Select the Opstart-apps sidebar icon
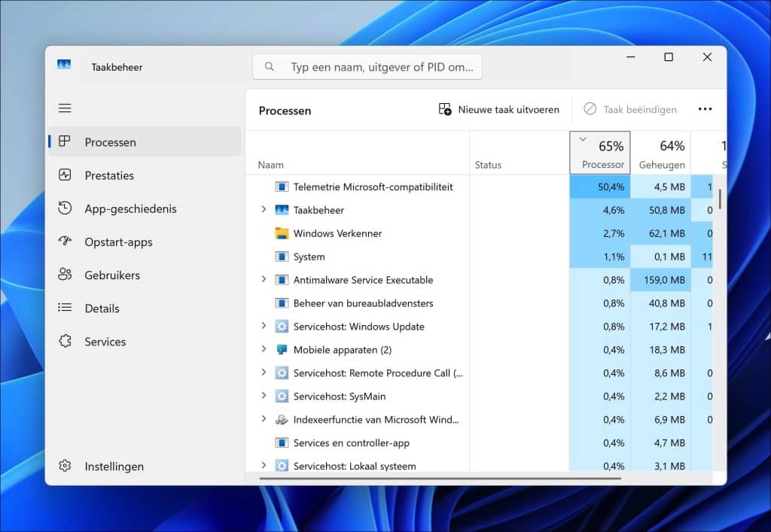This screenshot has height=532, width=771. point(65,242)
